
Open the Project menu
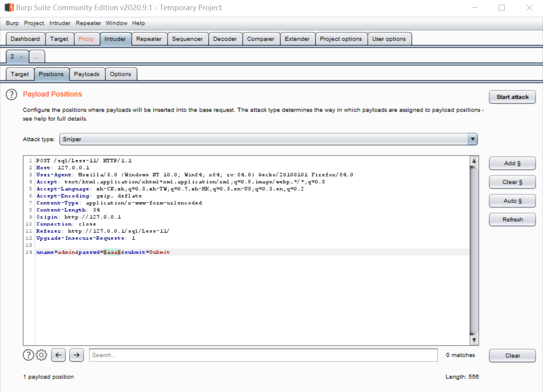(34, 23)
